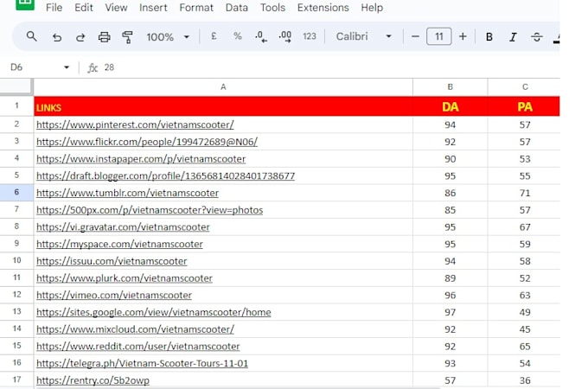588x389 pixels.
Task: Open the rentry.co/5b2owp link
Action: click(x=93, y=380)
